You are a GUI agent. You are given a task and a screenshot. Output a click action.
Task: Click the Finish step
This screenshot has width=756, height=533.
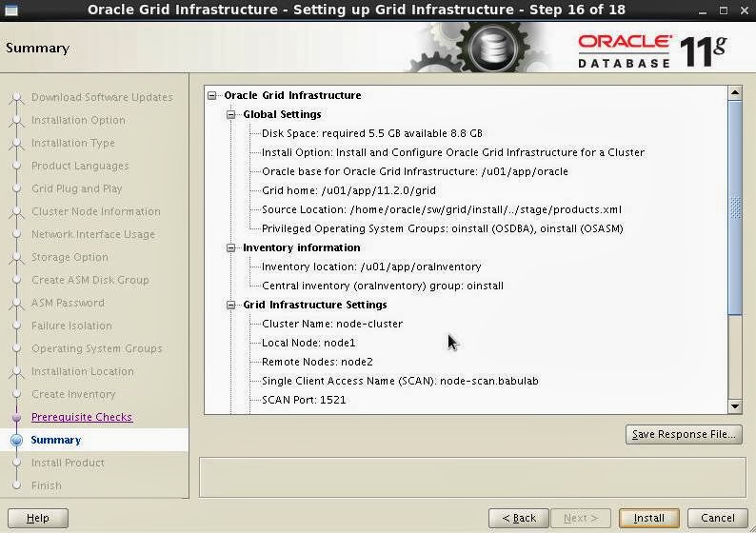pyautogui.click(x=47, y=485)
